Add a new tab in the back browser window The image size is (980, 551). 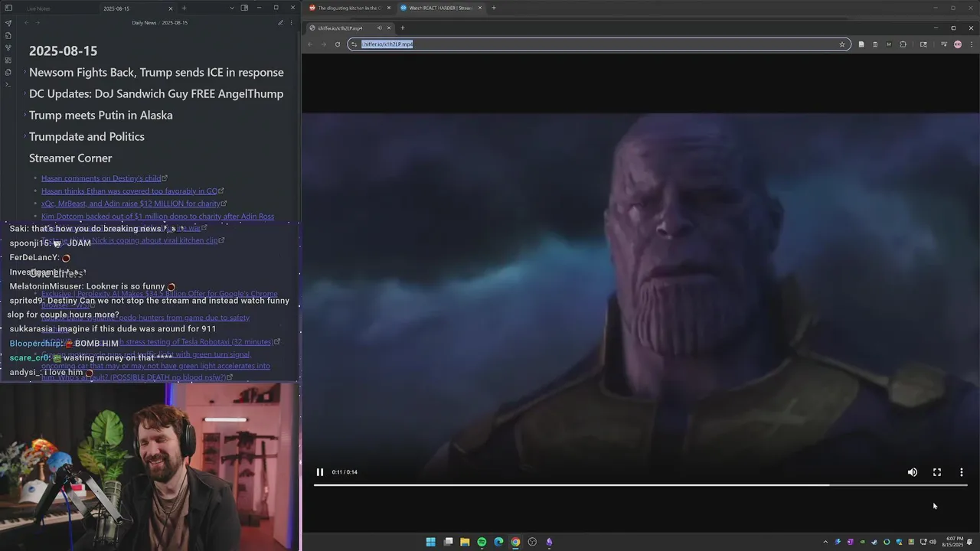coord(494,8)
